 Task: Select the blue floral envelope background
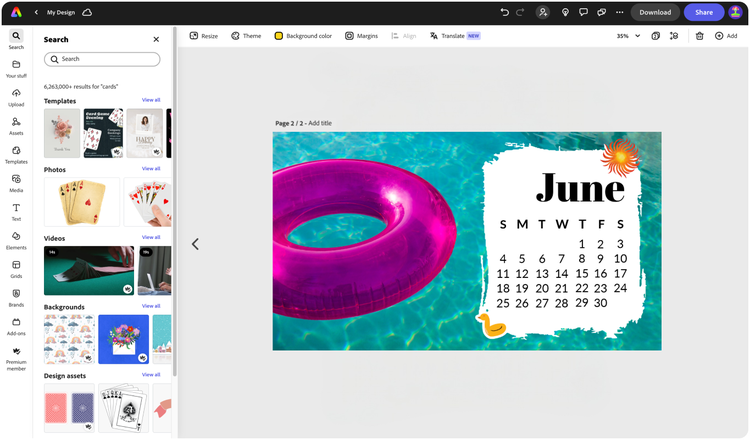[123, 339]
